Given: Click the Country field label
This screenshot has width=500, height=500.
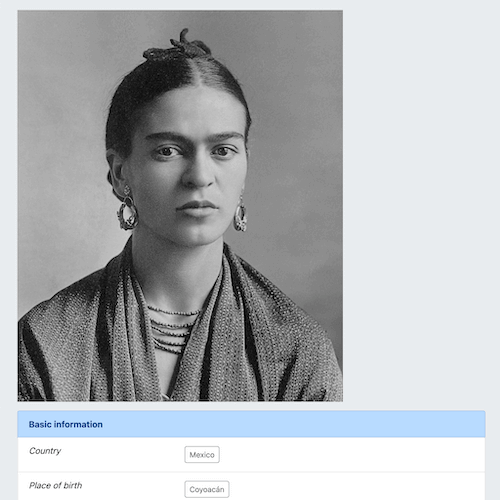Looking at the screenshot, I should click(x=45, y=451).
